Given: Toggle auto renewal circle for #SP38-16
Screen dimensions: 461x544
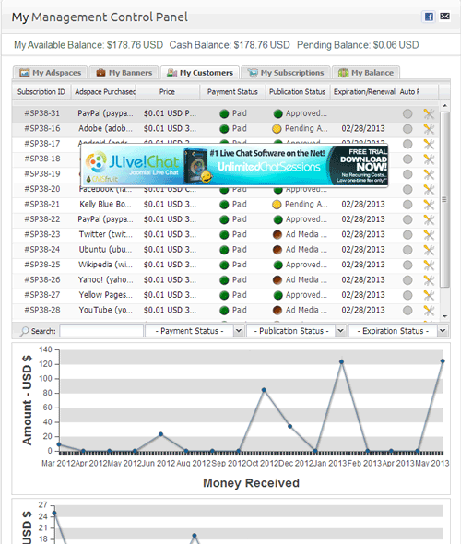Looking at the screenshot, I should tap(408, 129).
